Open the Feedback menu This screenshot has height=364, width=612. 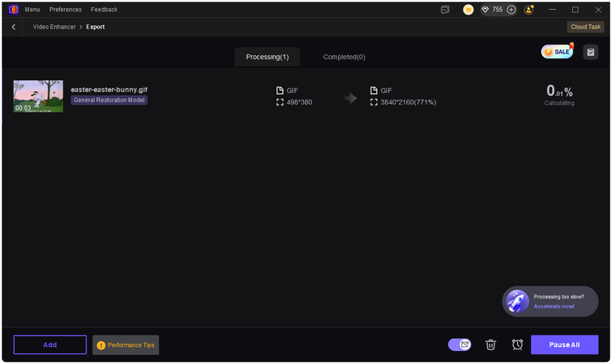[104, 10]
